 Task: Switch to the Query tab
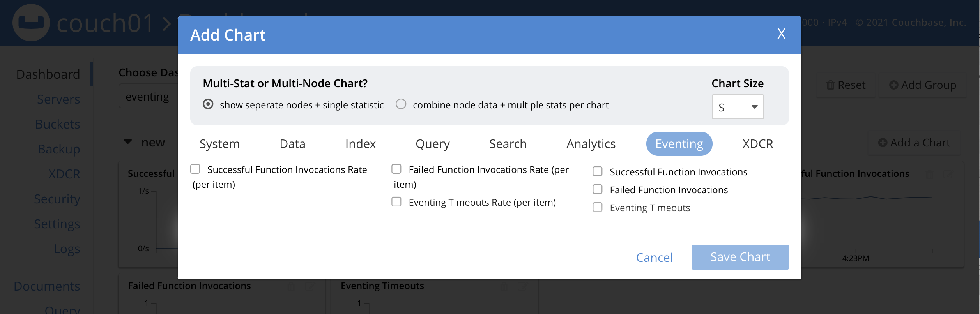[432, 144]
